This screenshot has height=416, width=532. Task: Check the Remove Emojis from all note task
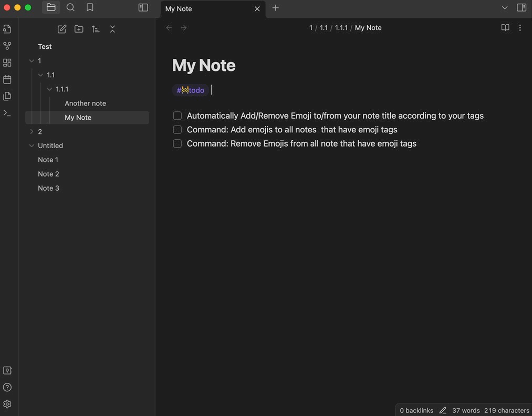(x=178, y=143)
